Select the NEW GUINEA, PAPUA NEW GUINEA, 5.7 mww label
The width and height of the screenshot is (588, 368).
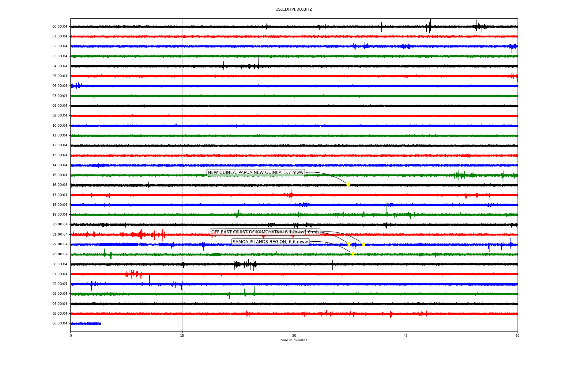tap(256, 173)
